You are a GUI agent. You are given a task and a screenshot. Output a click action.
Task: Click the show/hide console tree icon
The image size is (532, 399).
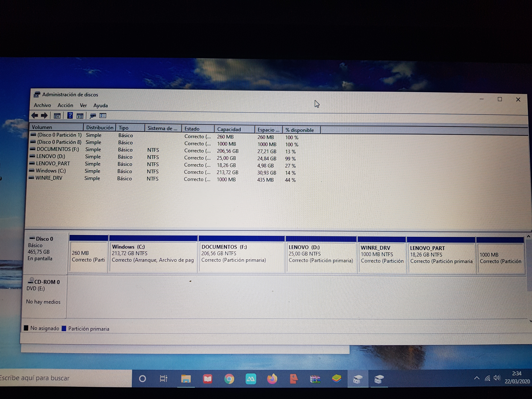pyautogui.click(x=57, y=116)
